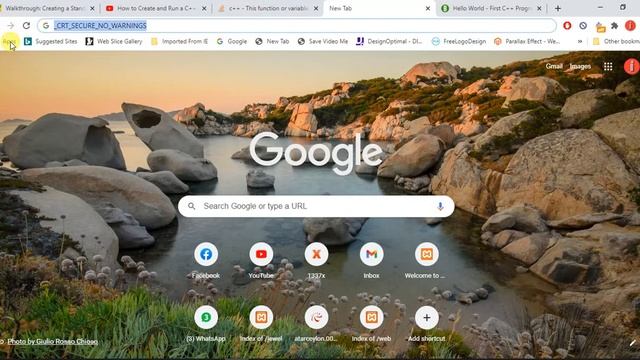
Task: Open the Google bookmark in bookmarks bar
Action: click(232, 42)
